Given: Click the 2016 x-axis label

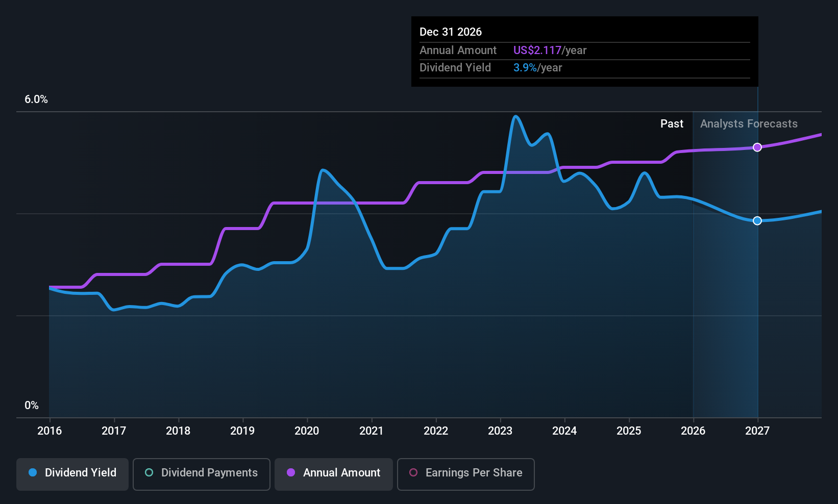Looking at the screenshot, I should click(50, 431).
